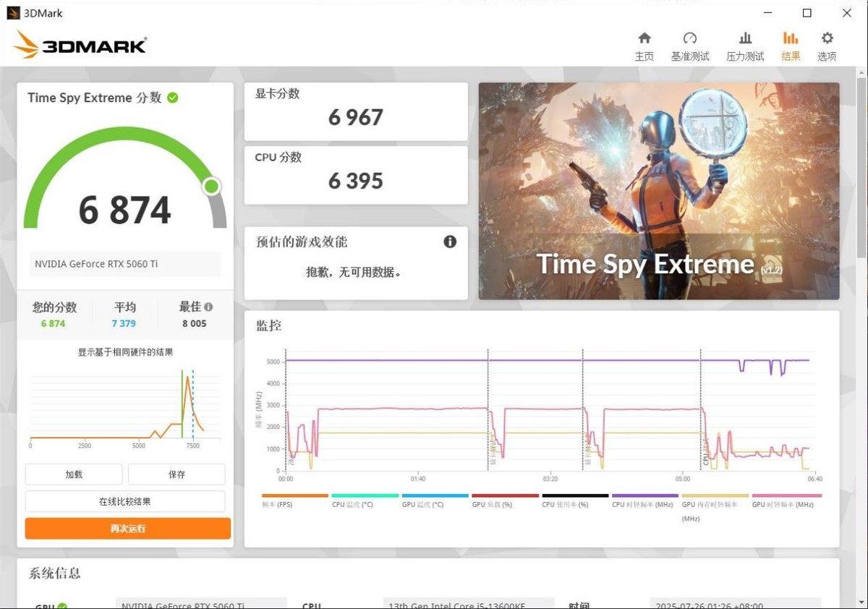The image size is (868, 609).
Task: Click the 3DMark logo in header
Action: pyautogui.click(x=80, y=45)
